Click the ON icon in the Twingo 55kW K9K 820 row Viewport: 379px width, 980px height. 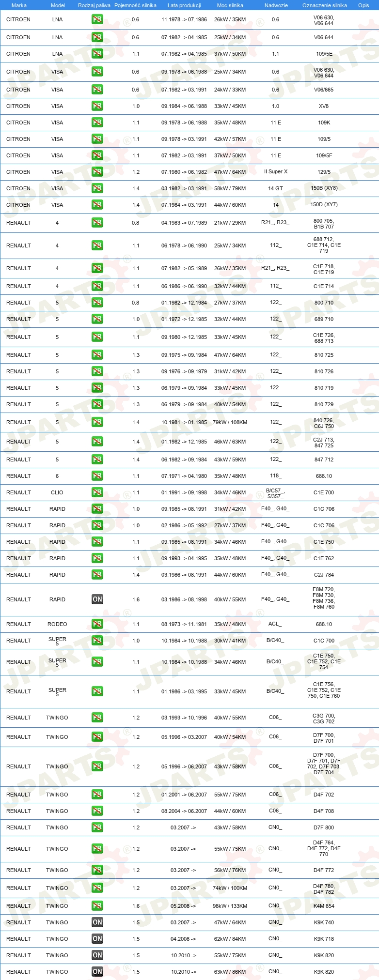tap(97, 955)
